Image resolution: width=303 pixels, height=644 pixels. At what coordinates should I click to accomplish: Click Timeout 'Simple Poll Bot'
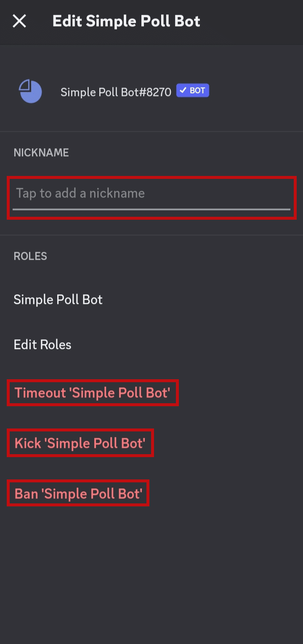coord(92,393)
